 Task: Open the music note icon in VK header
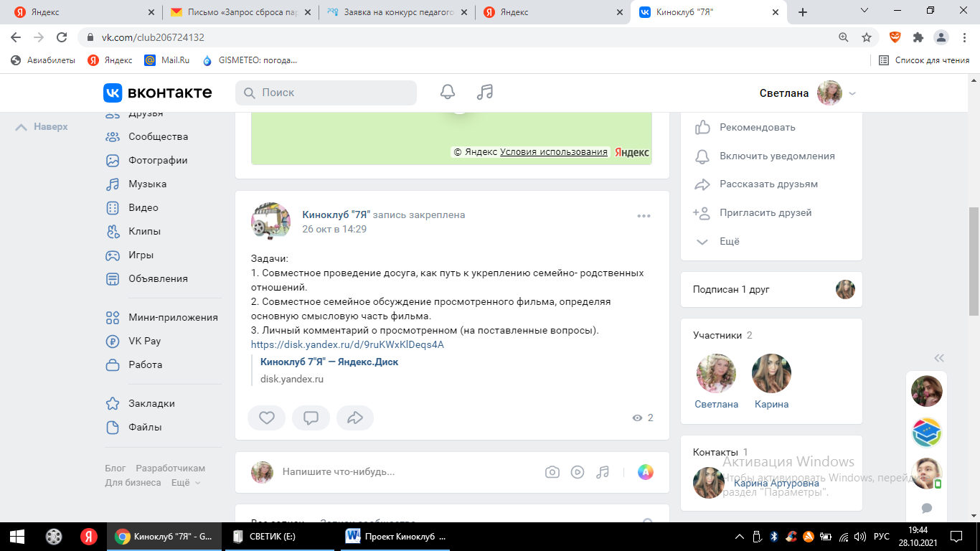[x=485, y=92]
